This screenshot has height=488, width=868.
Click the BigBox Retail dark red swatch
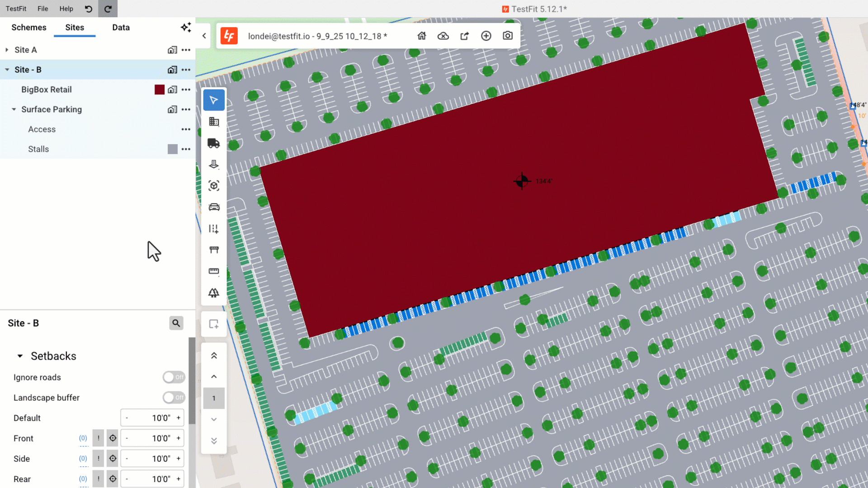159,89
